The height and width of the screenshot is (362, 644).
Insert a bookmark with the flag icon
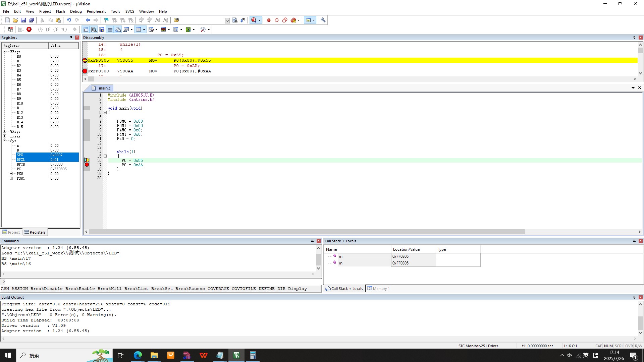tap(106, 20)
